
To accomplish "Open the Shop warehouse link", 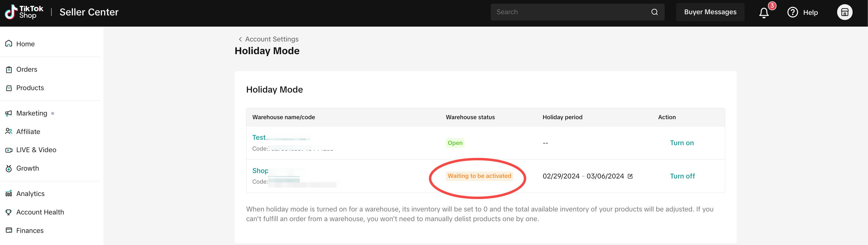I will 260,171.
